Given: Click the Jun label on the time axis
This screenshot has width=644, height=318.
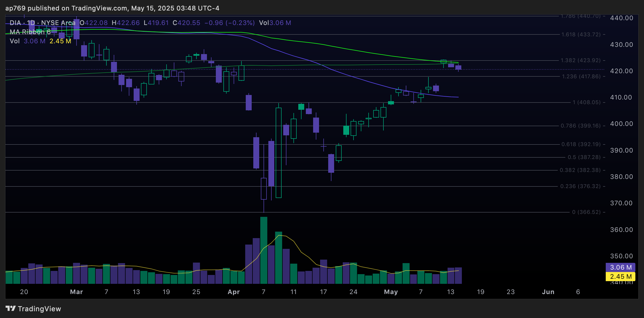Looking at the screenshot, I should (548, 292).
